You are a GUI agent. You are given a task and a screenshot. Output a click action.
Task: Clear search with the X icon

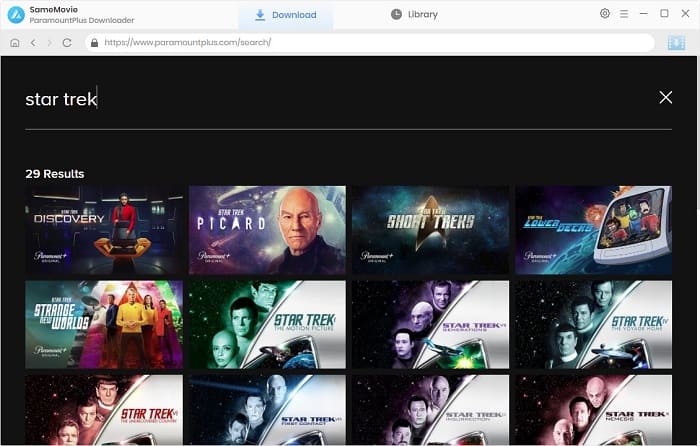tap(665, 97)
